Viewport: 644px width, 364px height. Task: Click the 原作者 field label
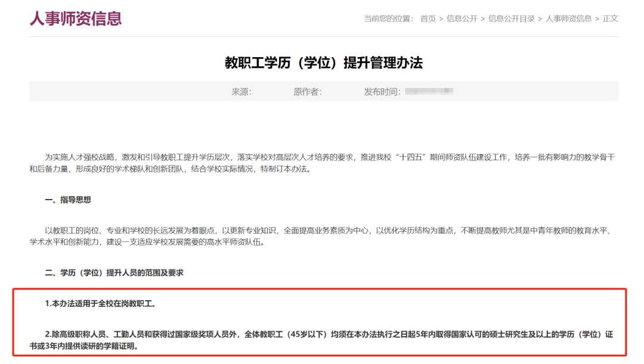point(308,92)
